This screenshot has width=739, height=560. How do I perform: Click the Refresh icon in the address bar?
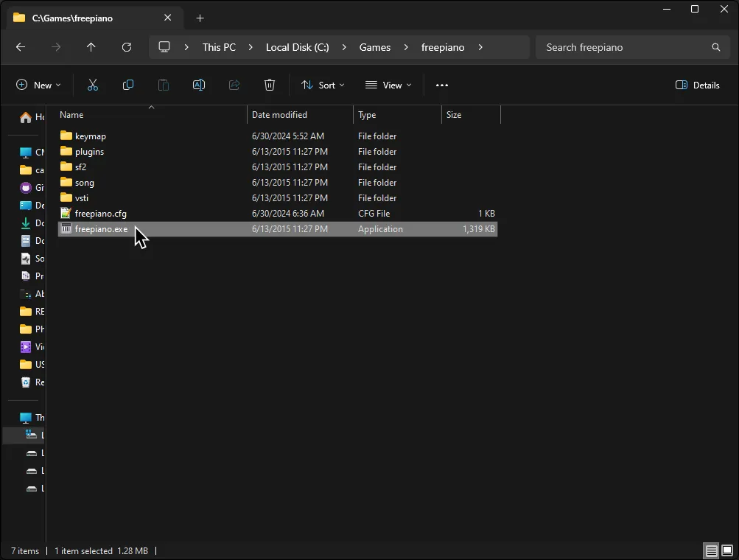126,47
